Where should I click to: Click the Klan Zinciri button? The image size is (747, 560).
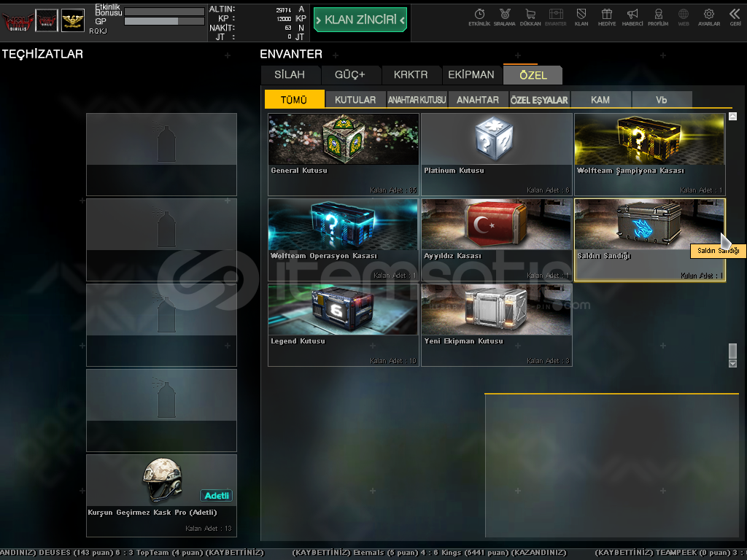(x=360, y=20)
